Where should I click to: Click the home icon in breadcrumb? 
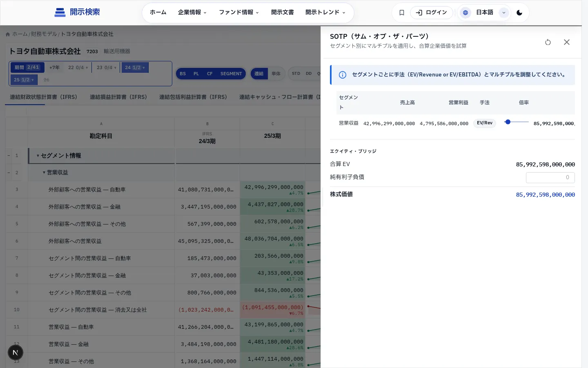8,34
